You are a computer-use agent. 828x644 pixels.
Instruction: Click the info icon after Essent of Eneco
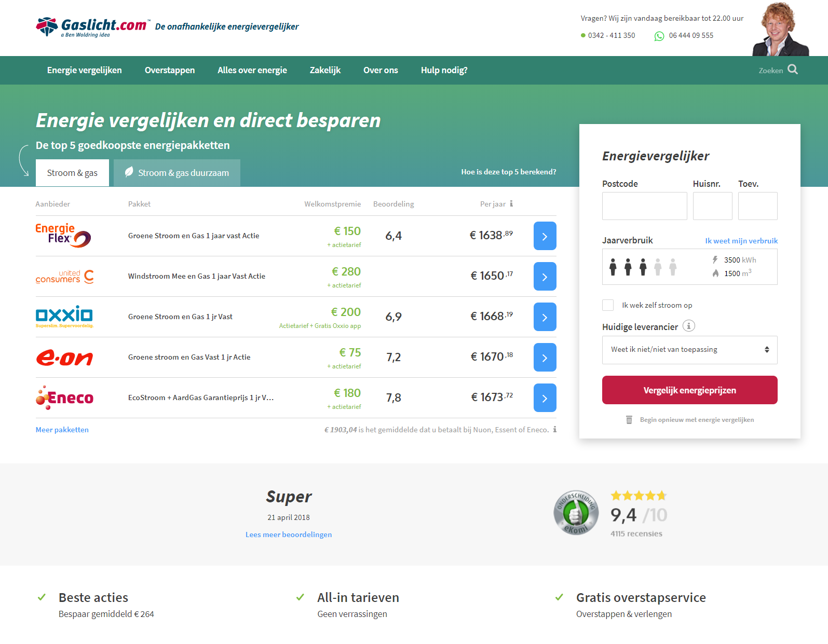click(554, 429)
